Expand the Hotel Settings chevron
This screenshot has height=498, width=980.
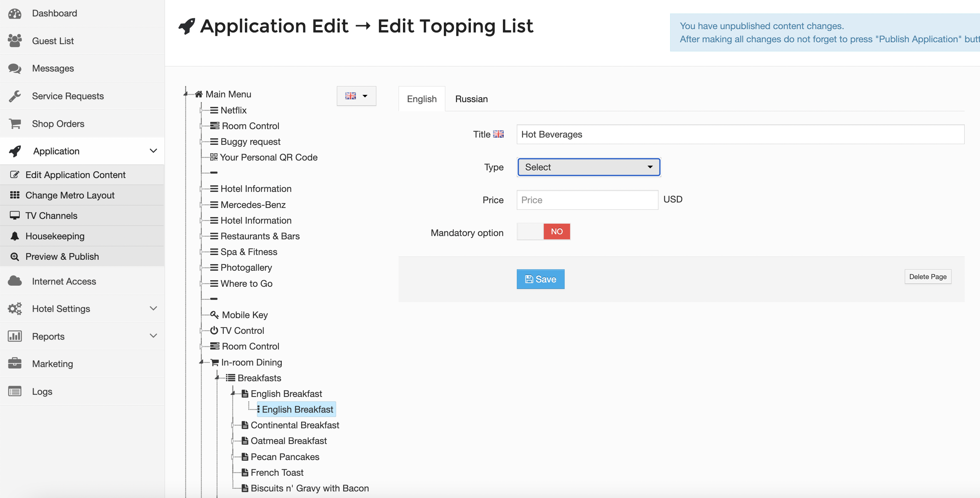(x=153, y=308)
